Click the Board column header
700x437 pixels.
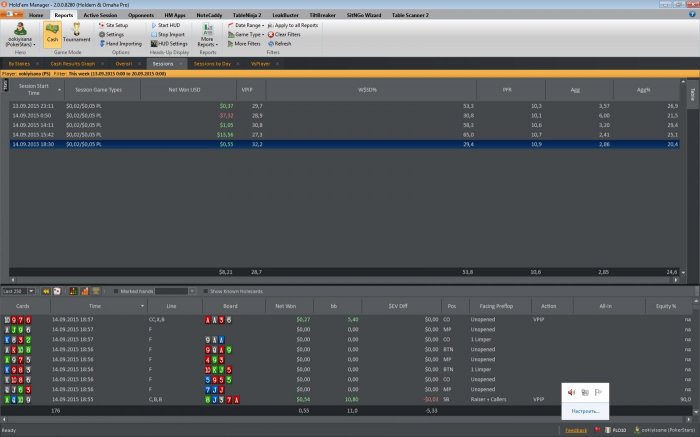233,306
